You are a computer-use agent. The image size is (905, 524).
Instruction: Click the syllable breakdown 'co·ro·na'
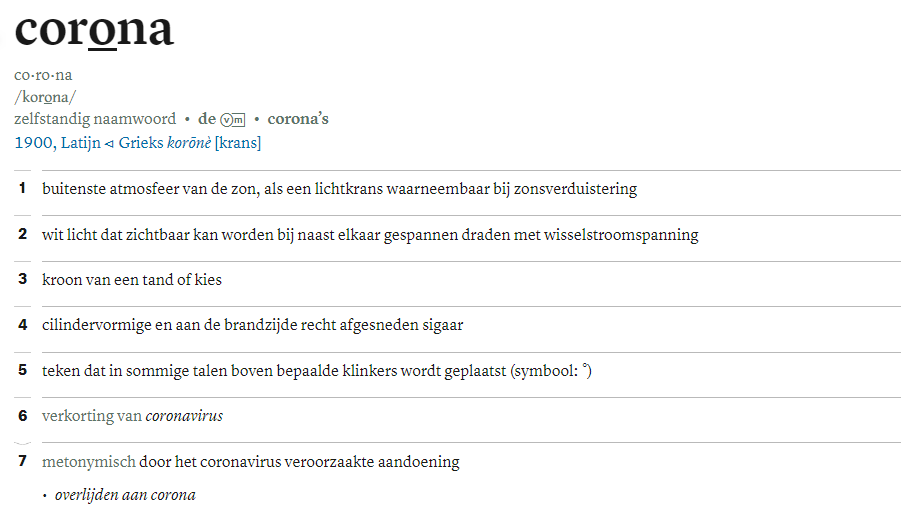[43, 75]
